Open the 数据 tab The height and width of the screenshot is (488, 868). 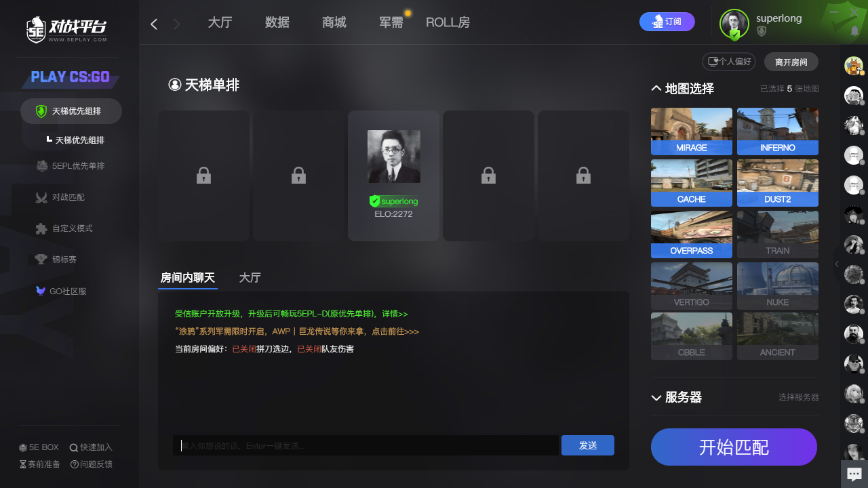[277, 22]
